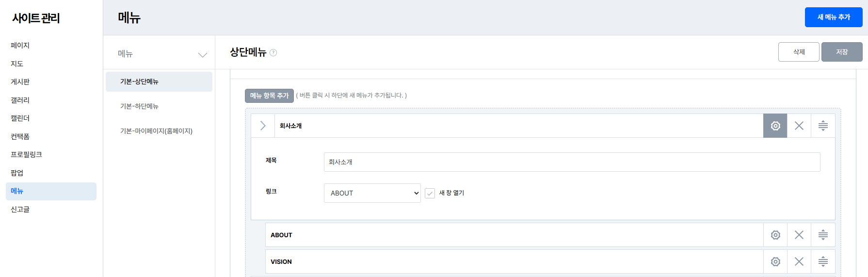Image resolution: width=868 pixels, height=277 pixels.
Task: Delete the 회사소개 menu item
Action: pyautogui.click(x=799, y=126)
